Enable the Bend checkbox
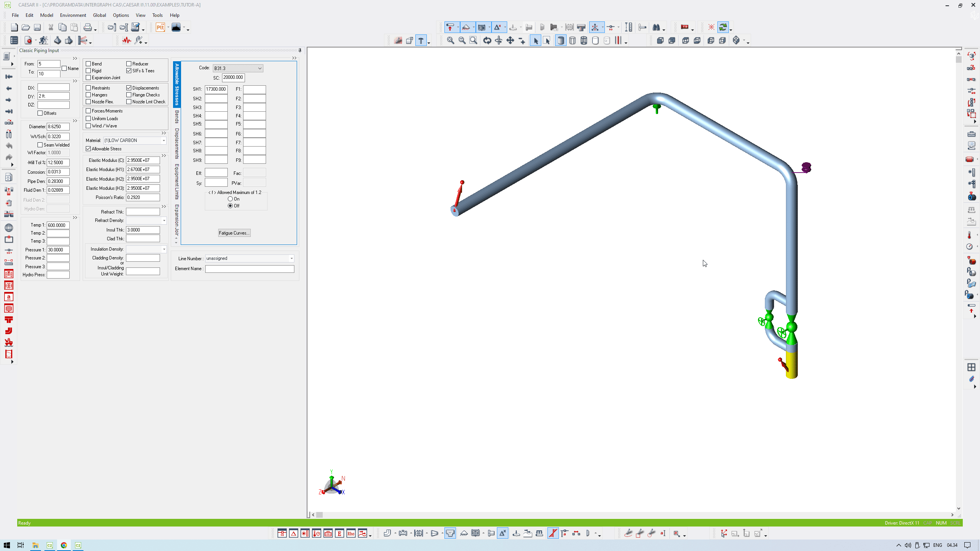This screenshot has width=980, height=551. pos(88,64)
